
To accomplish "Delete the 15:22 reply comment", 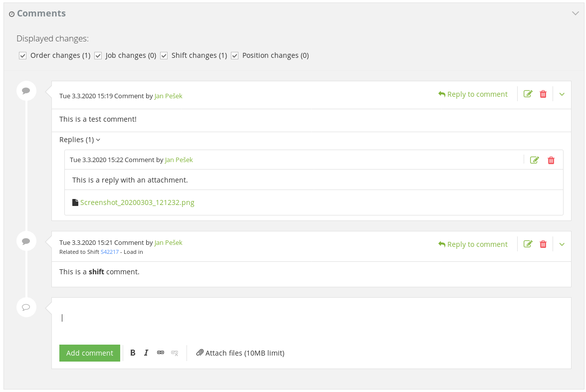I will pos(551,160).
